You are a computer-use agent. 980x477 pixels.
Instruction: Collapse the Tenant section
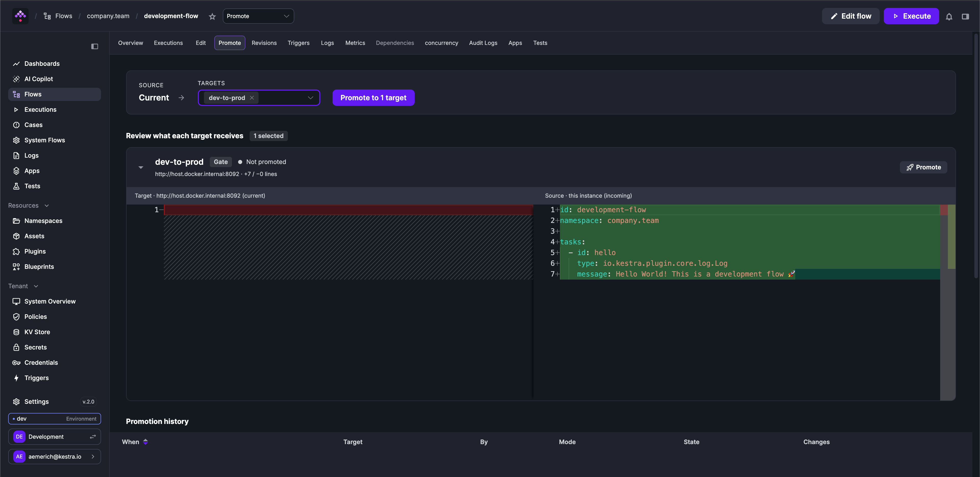[23, 286]
